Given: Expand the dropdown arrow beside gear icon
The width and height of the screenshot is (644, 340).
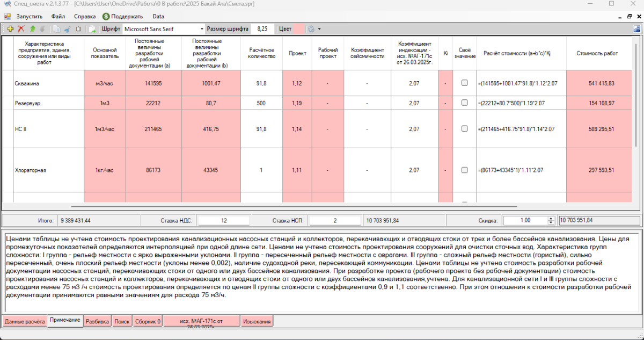Looking at the screenshot, I should click(319, 29).
